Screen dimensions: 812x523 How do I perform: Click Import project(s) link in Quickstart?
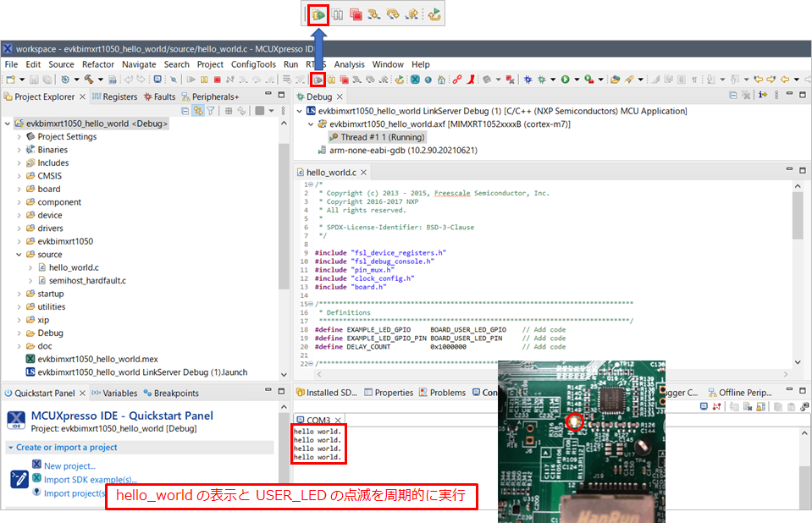(75, 493)
